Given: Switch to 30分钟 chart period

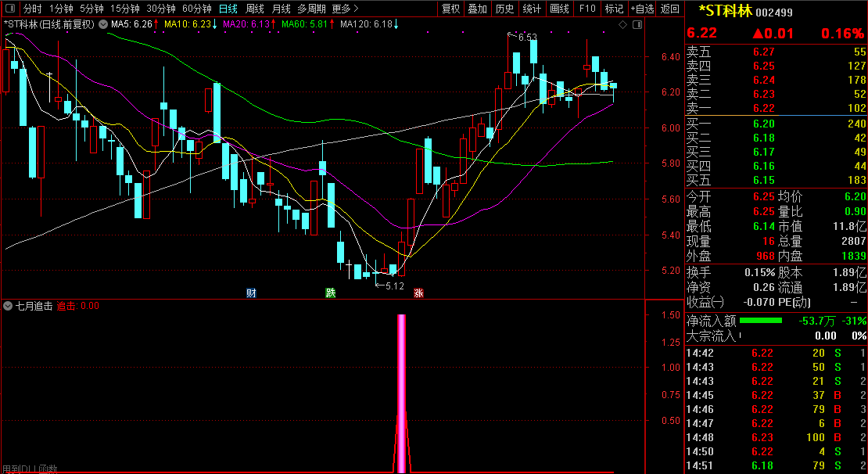Looking at the screenshot, I should point(161,9).
